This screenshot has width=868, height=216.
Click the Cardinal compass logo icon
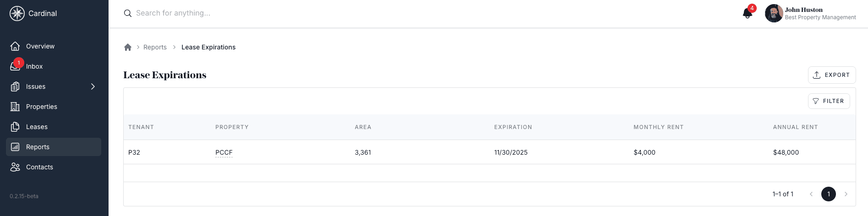[x=17, y=13]
